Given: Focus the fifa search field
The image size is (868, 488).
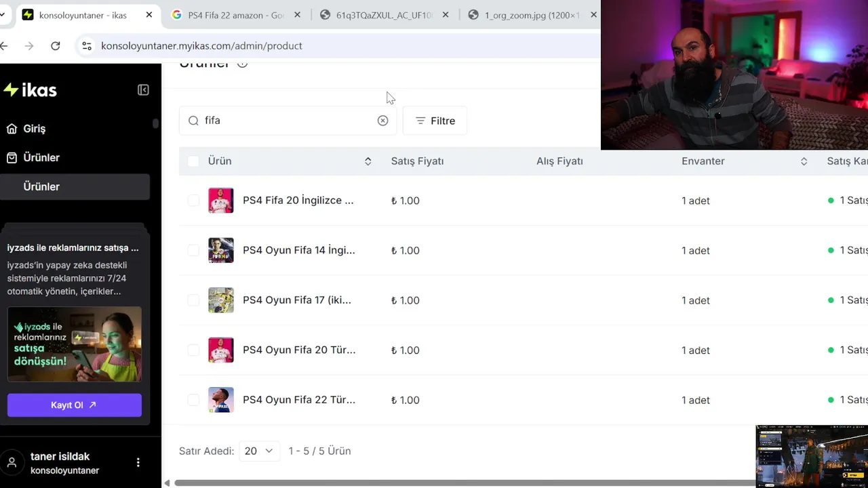Looking at the screenshot, I should [x=288, y=121].
